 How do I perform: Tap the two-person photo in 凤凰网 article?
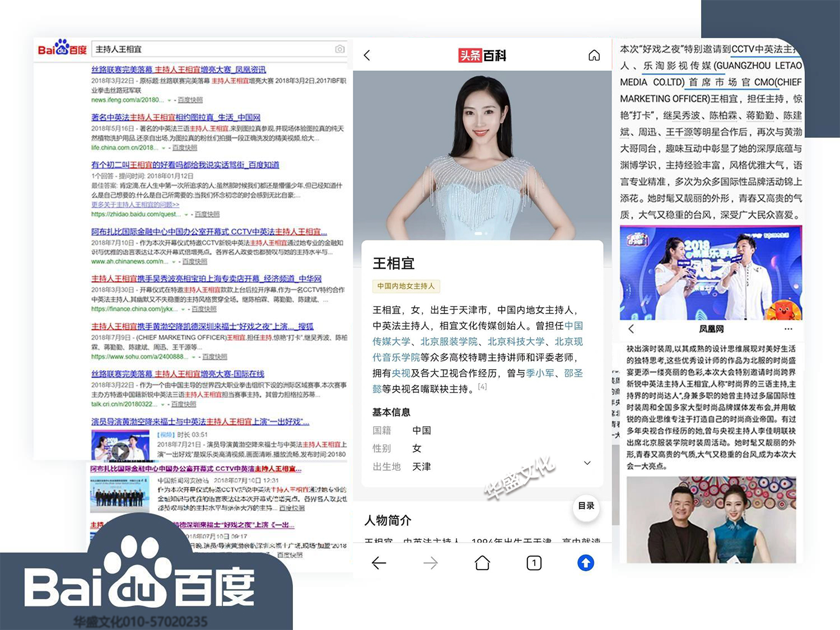(x=711, y=519)
